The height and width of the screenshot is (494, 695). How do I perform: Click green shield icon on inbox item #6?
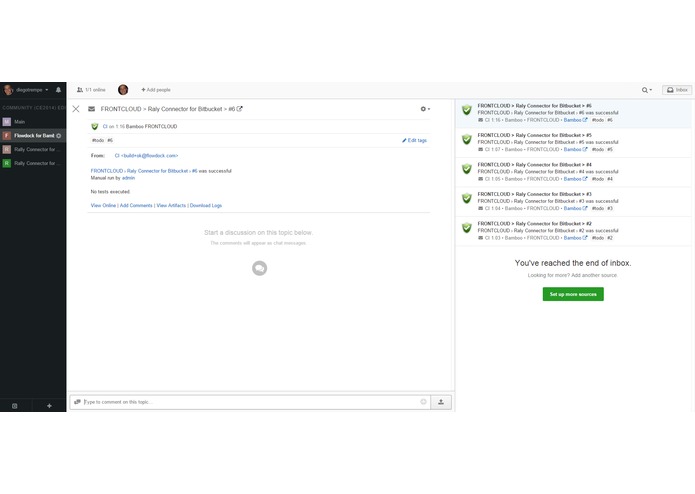point(467,110)
